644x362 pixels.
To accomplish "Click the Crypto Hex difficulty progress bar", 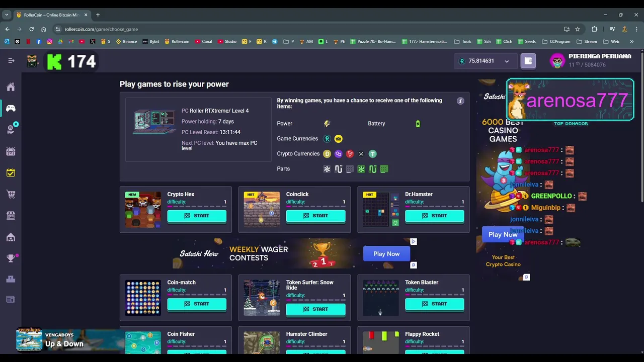I will coord(197,206).
